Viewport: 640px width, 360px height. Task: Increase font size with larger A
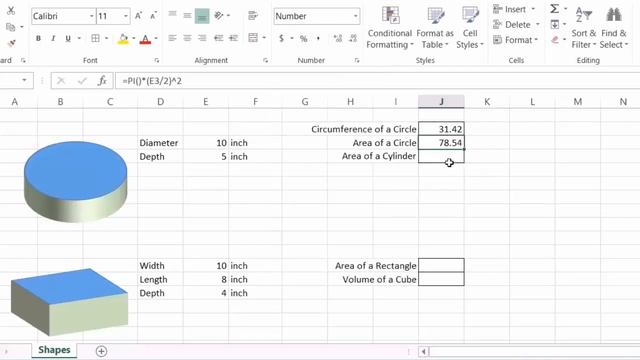tap(138, 16)
